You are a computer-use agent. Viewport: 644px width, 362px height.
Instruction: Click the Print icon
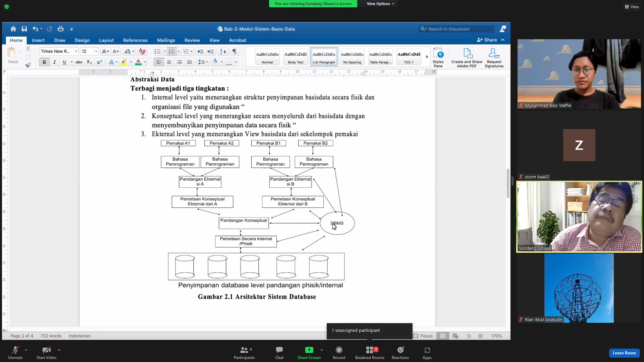click(60, 29)
